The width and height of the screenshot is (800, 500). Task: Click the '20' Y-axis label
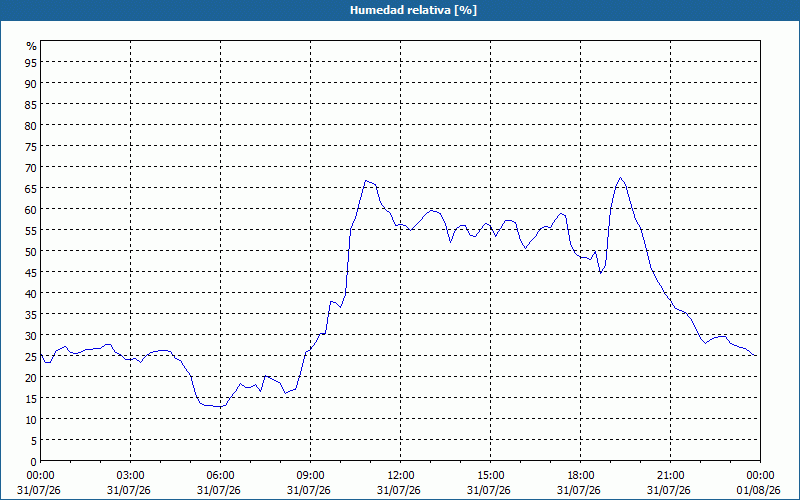coord(31,377)
